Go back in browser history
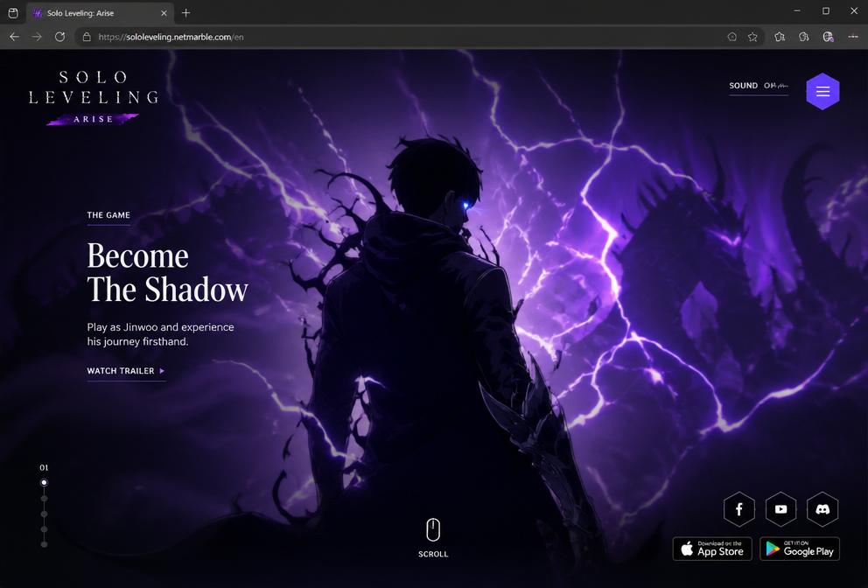The image size is (868, 588). 14,37
